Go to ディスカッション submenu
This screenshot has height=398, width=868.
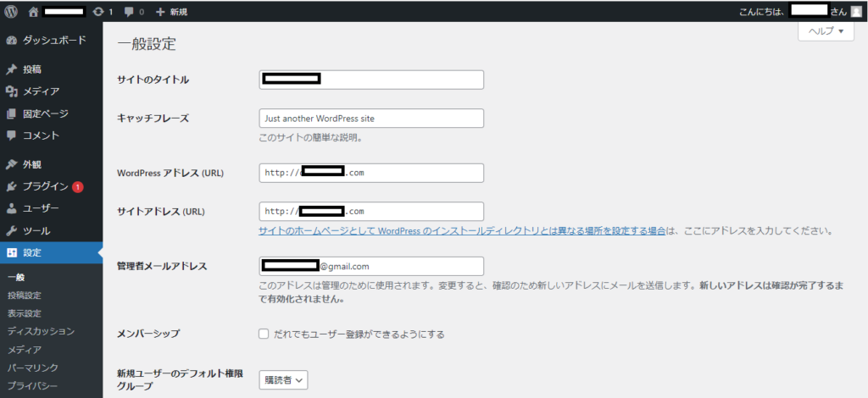point(41,331)
